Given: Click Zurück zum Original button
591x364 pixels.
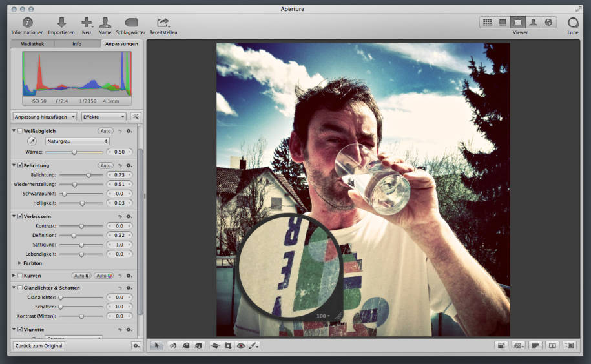Looking at the screenshot, I should pyautogui.click(x=39, y=345).
